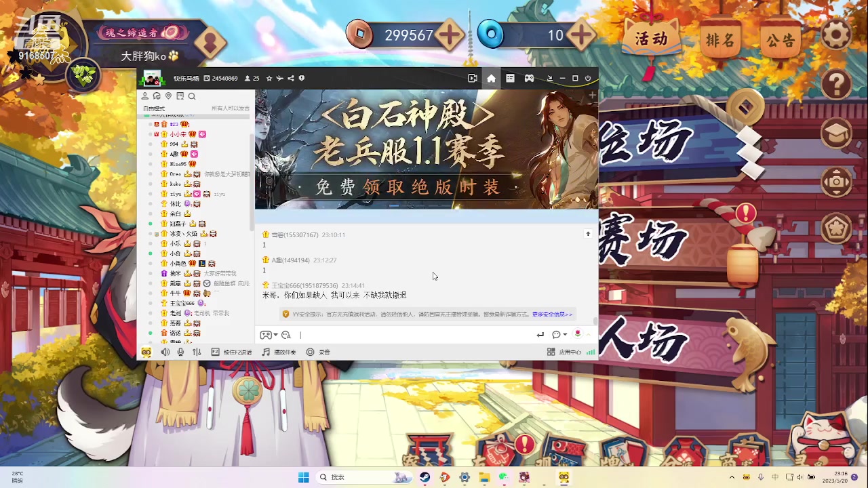Image resolution: width=868 pixels, height=488 pixels.
Task: Switch to the list template tab
Action: click(510, 79)
